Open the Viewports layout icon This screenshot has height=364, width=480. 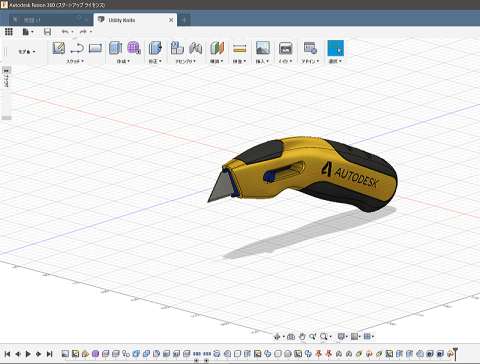367,337
